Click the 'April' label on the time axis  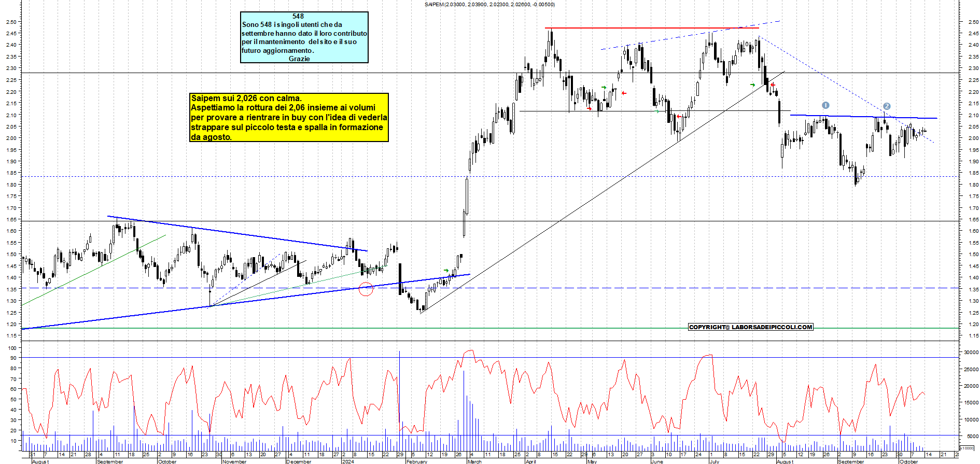[x=530, y=461]
